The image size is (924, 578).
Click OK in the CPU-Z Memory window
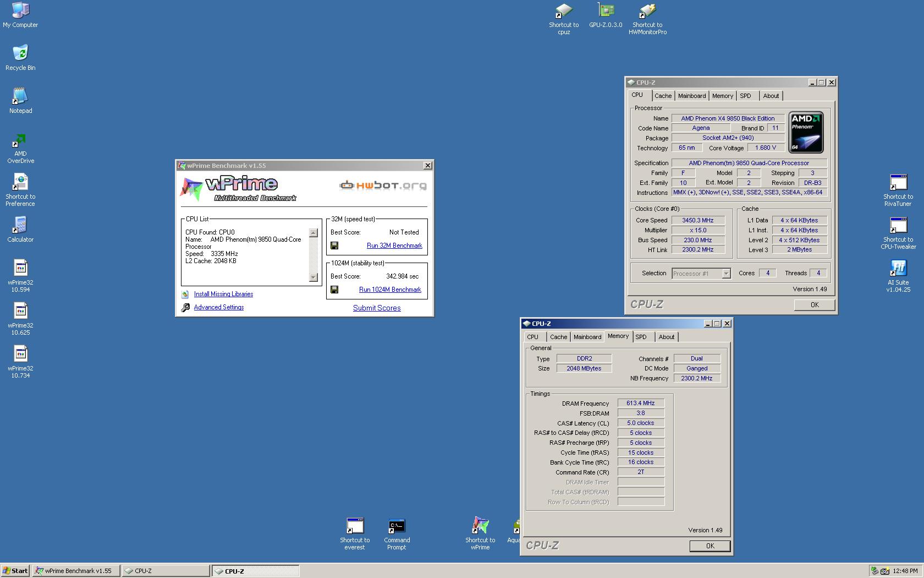(710, 546)
